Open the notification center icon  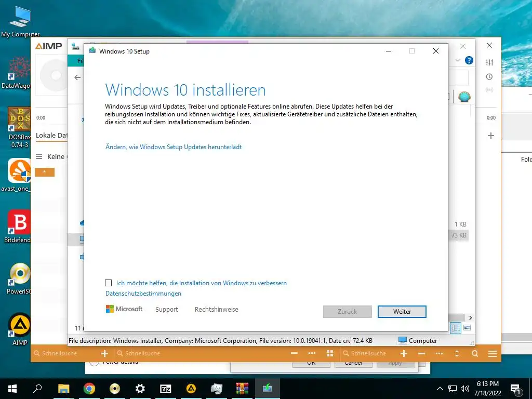point(516,389)
